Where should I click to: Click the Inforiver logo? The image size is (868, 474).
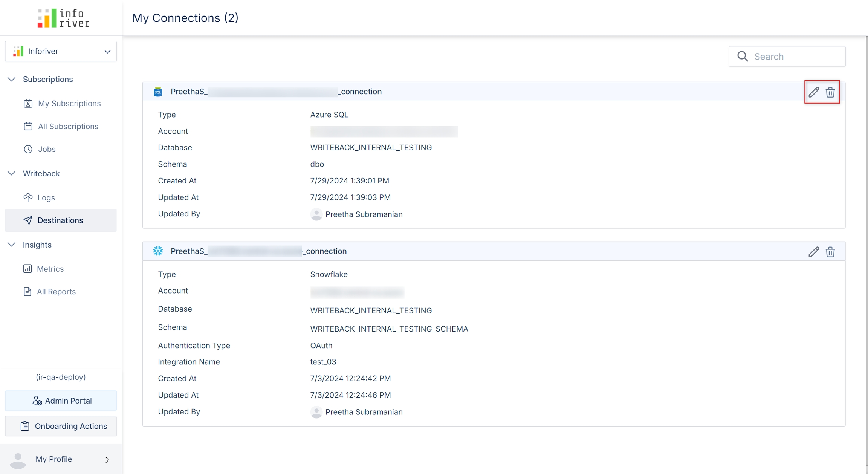pyautogui.click(x=63, y=18)
